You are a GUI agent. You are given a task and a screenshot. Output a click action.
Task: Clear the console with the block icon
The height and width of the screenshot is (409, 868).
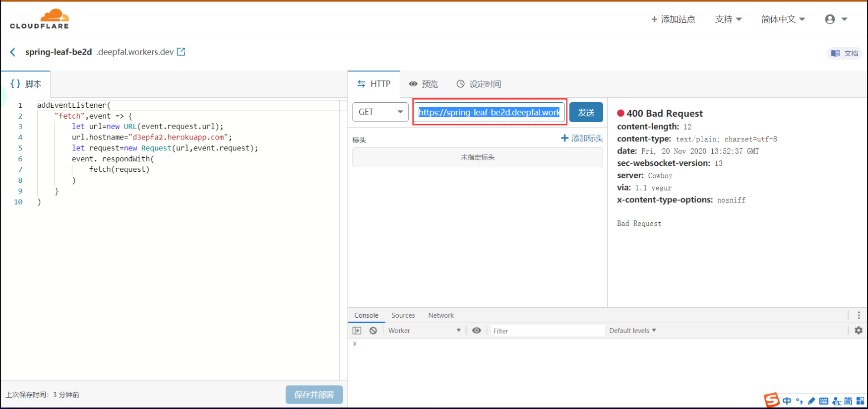point(373,331)
